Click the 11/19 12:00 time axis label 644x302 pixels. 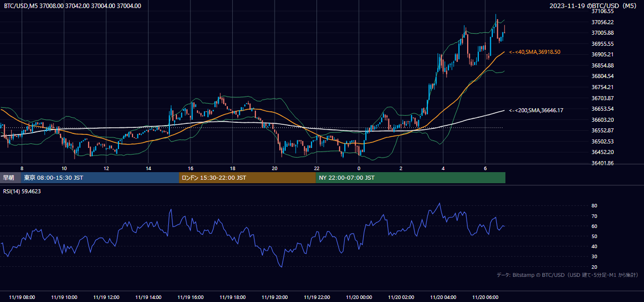click(106, 297)
